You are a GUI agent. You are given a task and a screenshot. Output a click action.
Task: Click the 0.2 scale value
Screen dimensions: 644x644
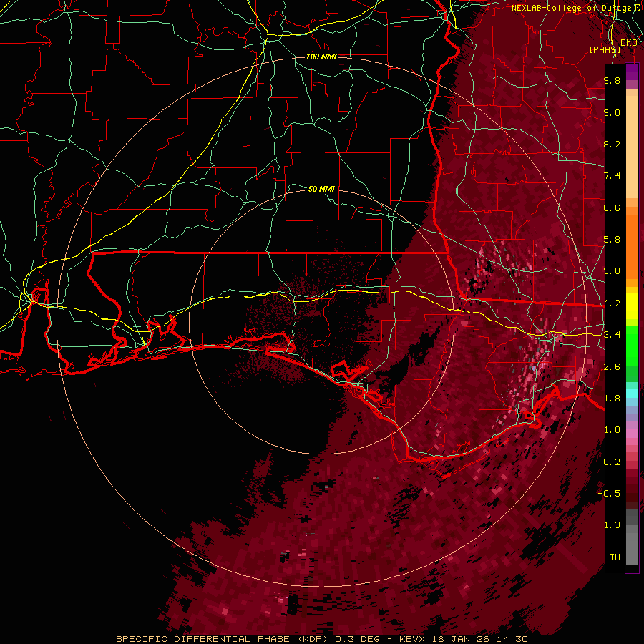(x=612, y=462)
